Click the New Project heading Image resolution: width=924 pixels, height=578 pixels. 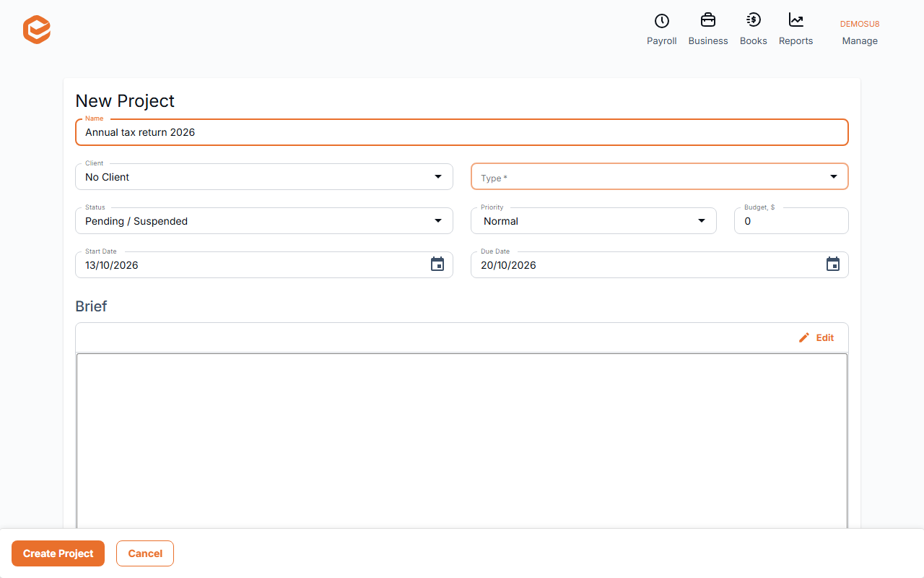tap(125, 101)
